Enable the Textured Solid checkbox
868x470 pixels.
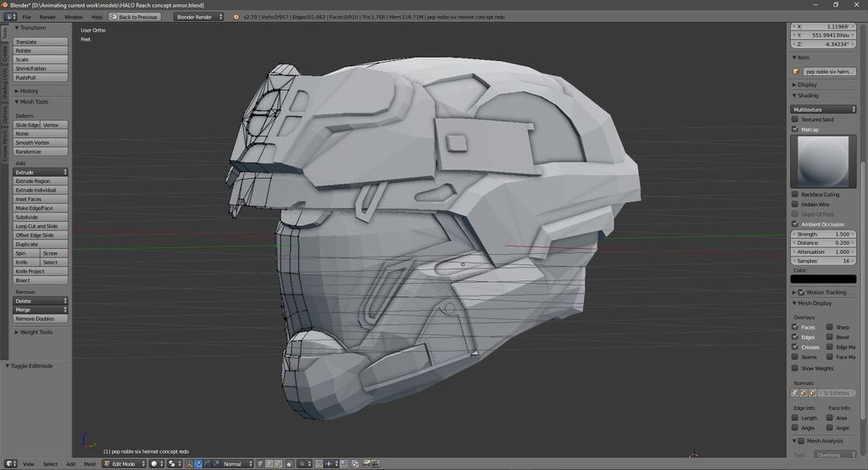pyautogui.click(x=795, y=119)
